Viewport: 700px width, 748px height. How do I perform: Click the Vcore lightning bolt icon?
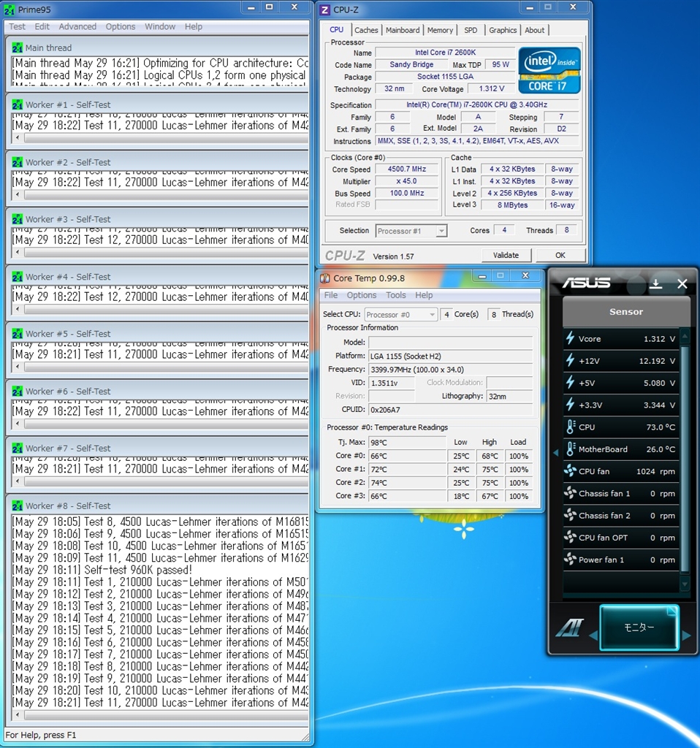coord(570,338)
